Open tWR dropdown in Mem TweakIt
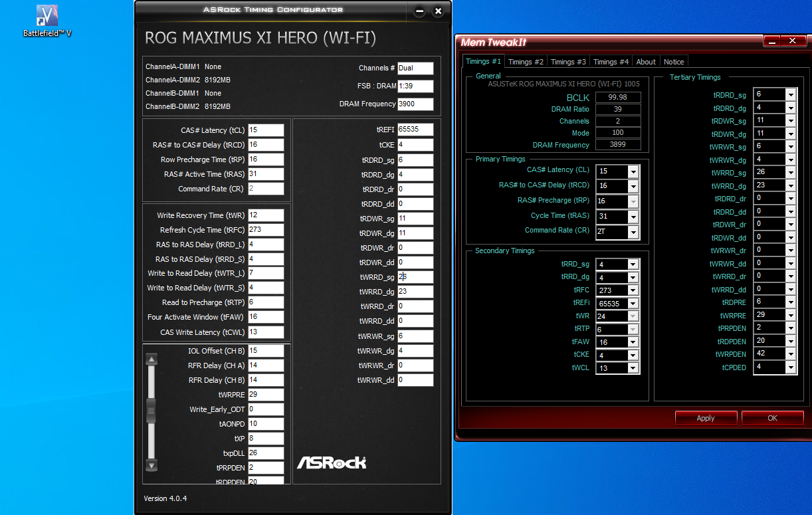This screenshot has height=515, width=812. click(x=633, y=316)
